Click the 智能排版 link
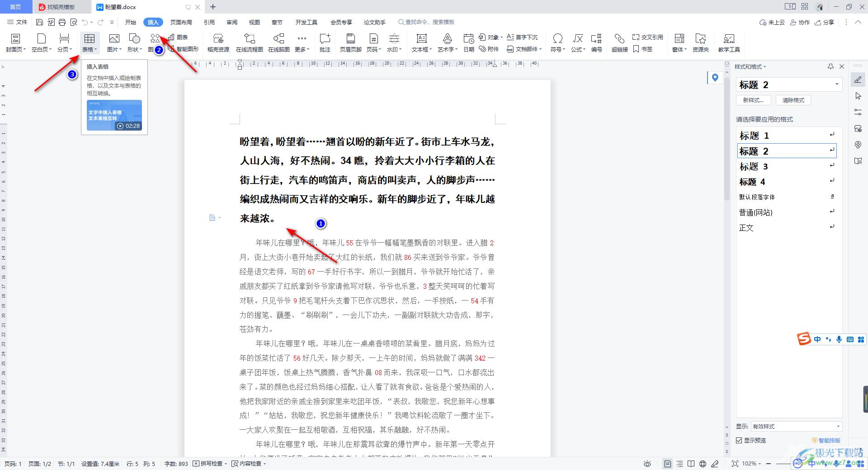 point(826,440)
